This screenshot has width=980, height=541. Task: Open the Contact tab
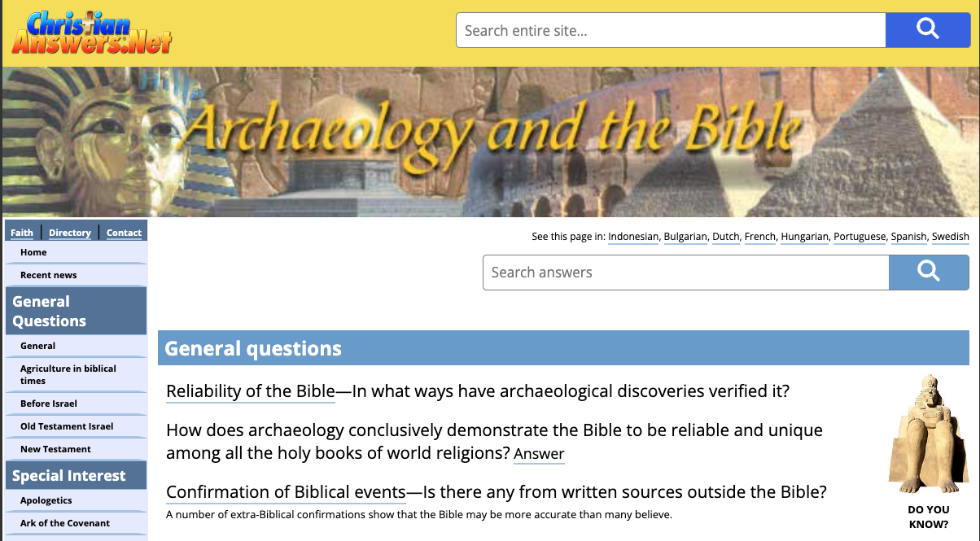coord(124,233)
